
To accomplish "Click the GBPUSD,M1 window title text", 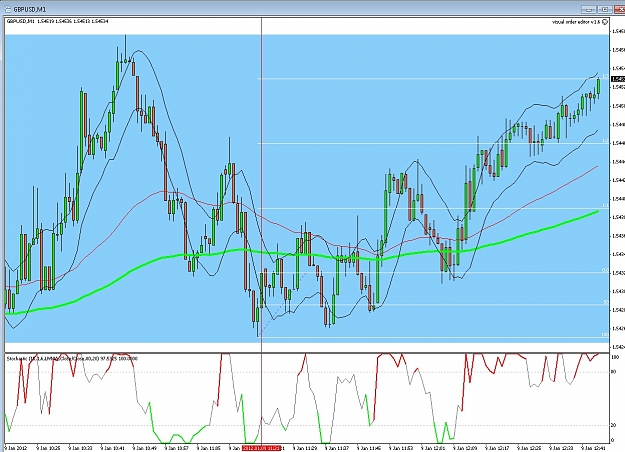I will pos(30,9).
